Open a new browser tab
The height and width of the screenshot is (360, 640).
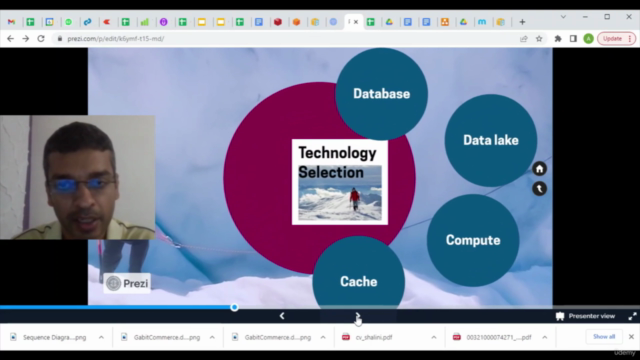(522, 22)
